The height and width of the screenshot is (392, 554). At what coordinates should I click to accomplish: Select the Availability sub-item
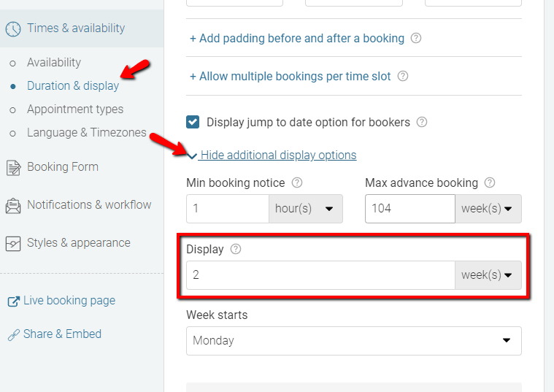tap(54, 62)
